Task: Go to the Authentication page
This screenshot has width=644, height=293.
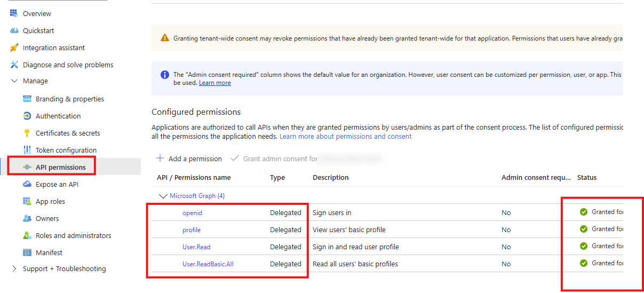Action: (x=58, y=116)
